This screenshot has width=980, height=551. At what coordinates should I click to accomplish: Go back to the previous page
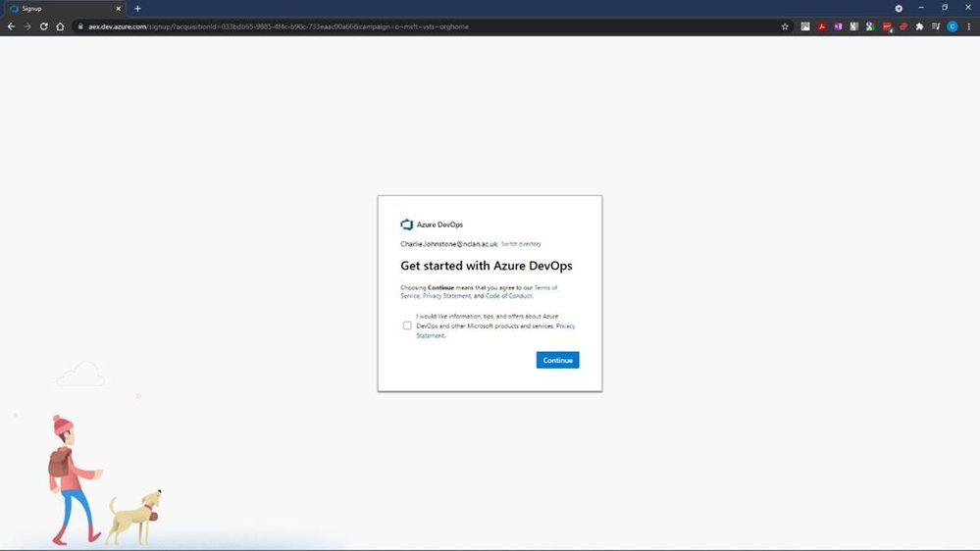coord(11,26)
